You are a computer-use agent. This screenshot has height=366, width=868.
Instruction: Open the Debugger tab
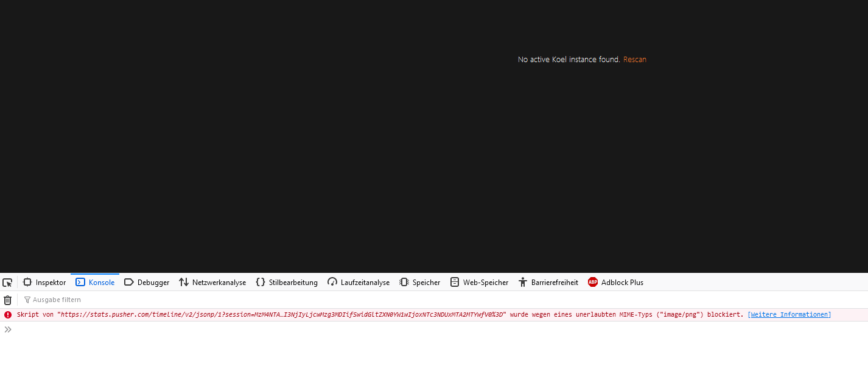[147, 282]
